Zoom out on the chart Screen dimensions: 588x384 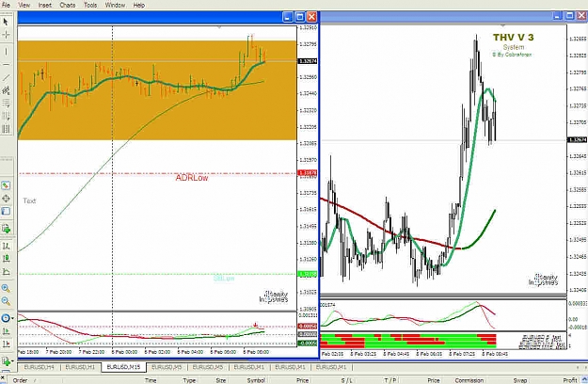(x=6, y=301)
